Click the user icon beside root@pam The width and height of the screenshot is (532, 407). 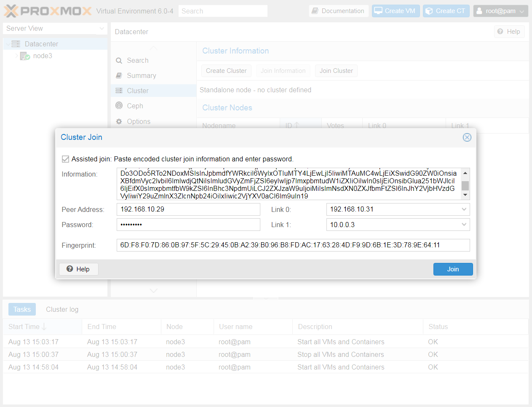(x=479, y=11)
